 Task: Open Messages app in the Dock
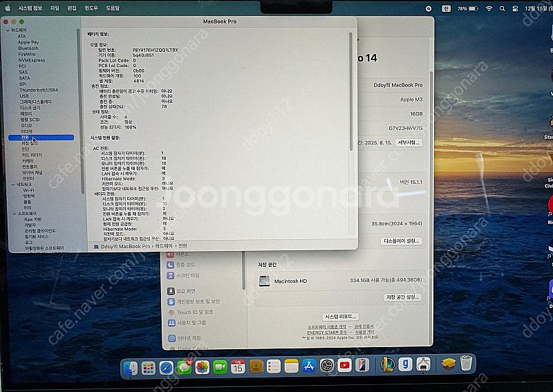(184, 368)
